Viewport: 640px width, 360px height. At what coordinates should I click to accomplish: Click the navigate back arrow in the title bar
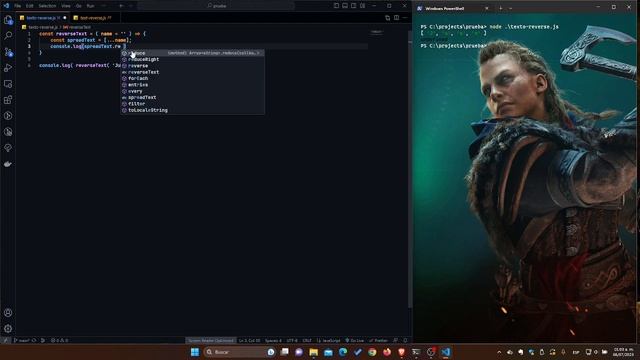[121, 6]
